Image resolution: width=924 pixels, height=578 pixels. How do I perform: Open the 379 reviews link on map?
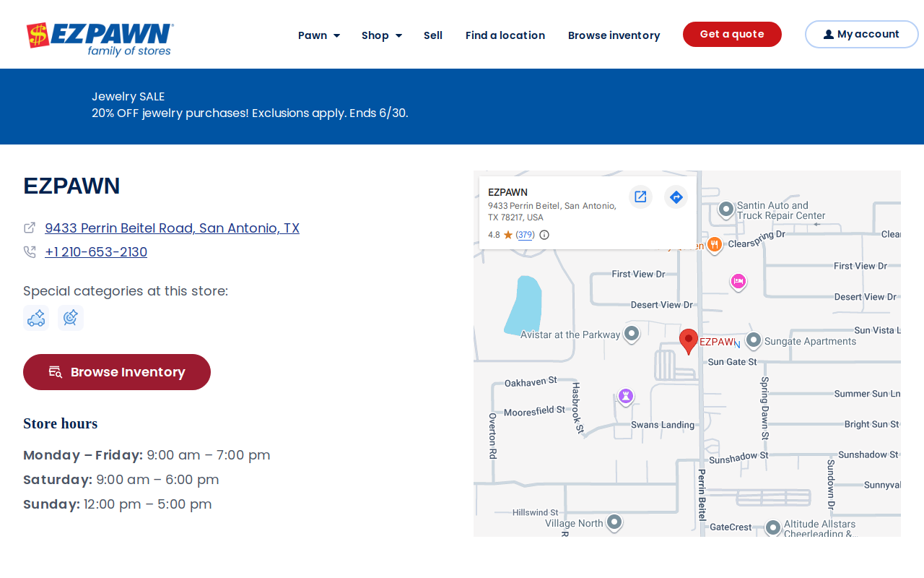coord(526,235)
